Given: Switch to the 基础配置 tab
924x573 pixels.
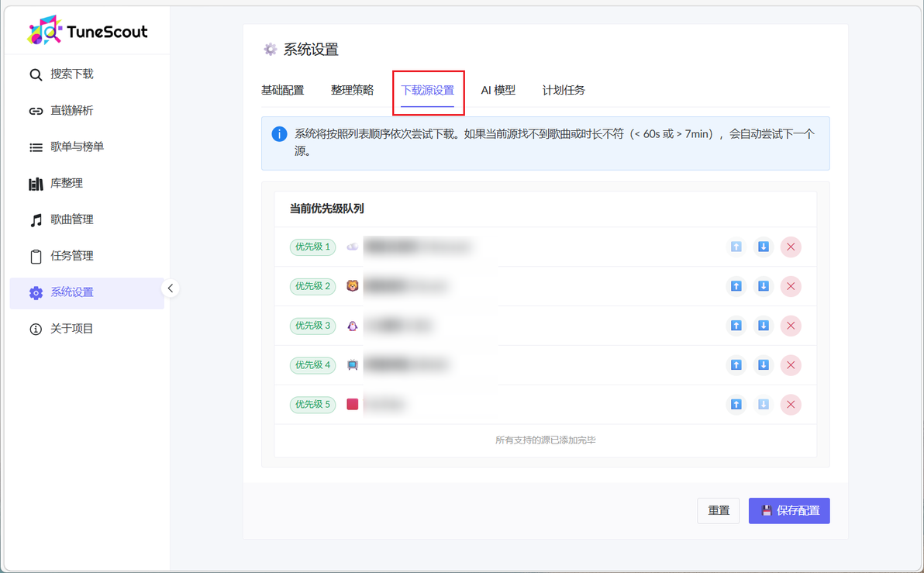Looking at the screenshot, I should (x=283, y=90).
